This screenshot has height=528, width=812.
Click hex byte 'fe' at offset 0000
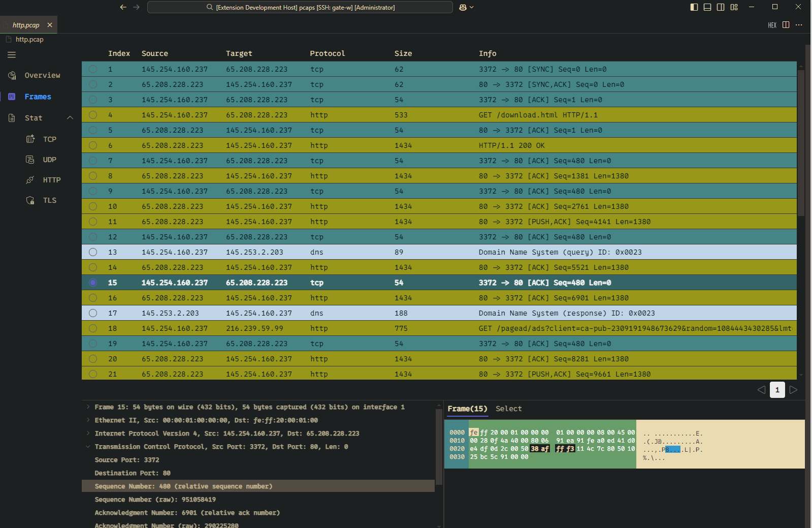474,432
